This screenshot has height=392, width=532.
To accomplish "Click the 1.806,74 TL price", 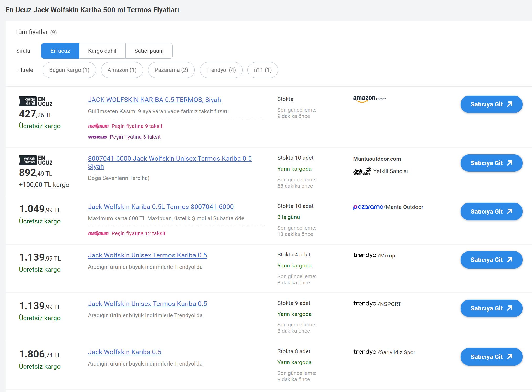I will (x=40, y=354).
